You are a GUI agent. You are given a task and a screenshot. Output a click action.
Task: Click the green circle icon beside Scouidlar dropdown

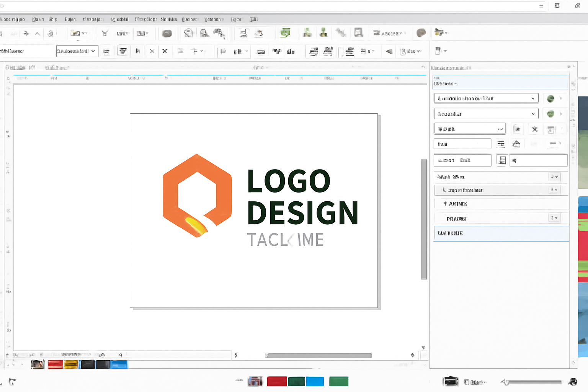[x=550, y=114]
